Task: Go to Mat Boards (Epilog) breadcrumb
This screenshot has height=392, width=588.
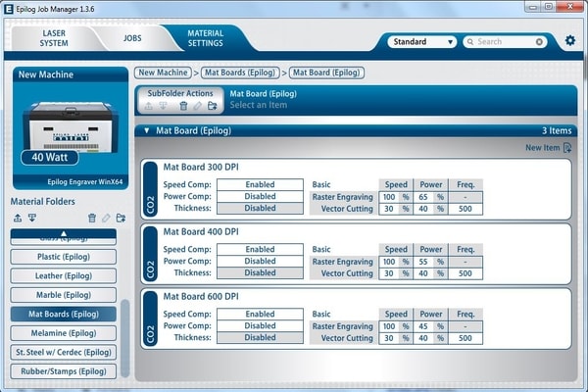Action: pyautogui.click(x=240, y=73)
